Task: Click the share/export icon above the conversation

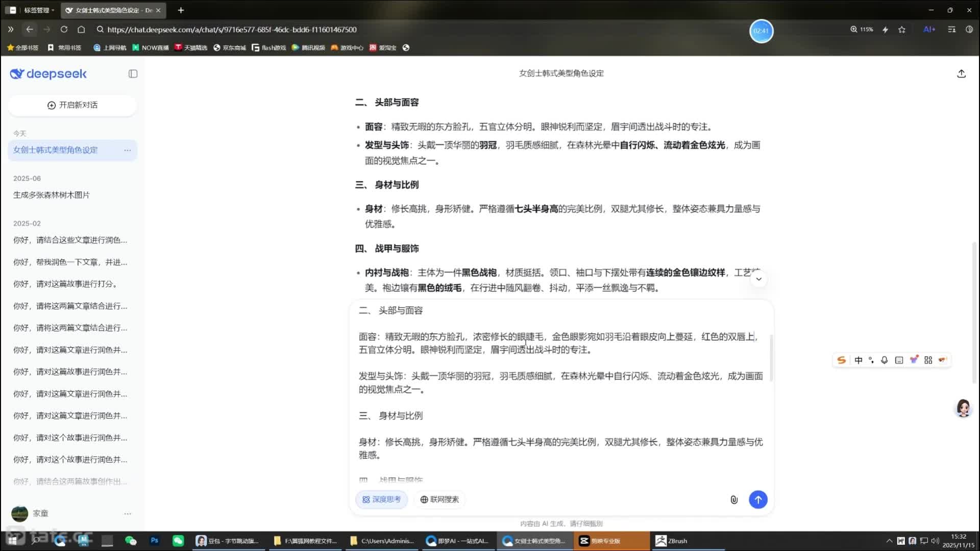Action: click(962, 73)
